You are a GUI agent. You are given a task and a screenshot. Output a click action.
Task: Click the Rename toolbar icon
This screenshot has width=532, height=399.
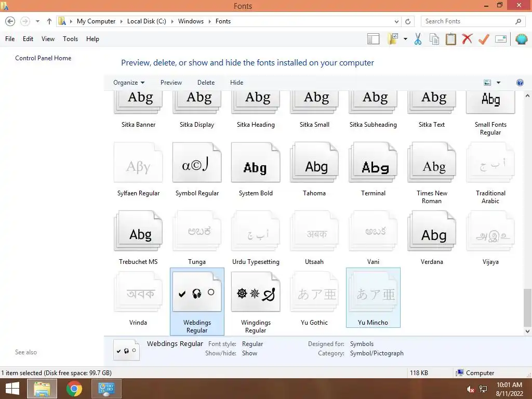(501, 39)
